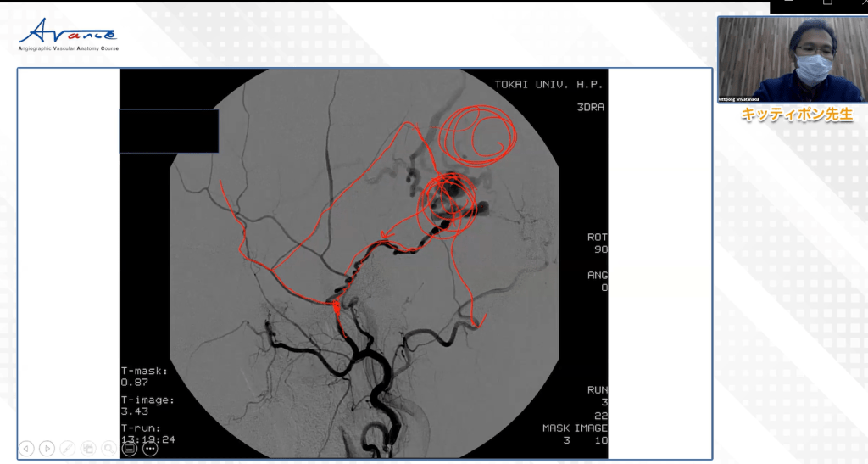This screenshot has height=464, width=868.
Task: Click the 3DRA label on angiogram
Action: tap(590, 108)
